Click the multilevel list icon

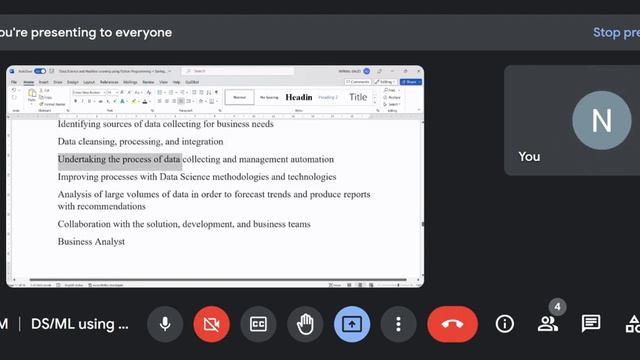pos(182,93)
